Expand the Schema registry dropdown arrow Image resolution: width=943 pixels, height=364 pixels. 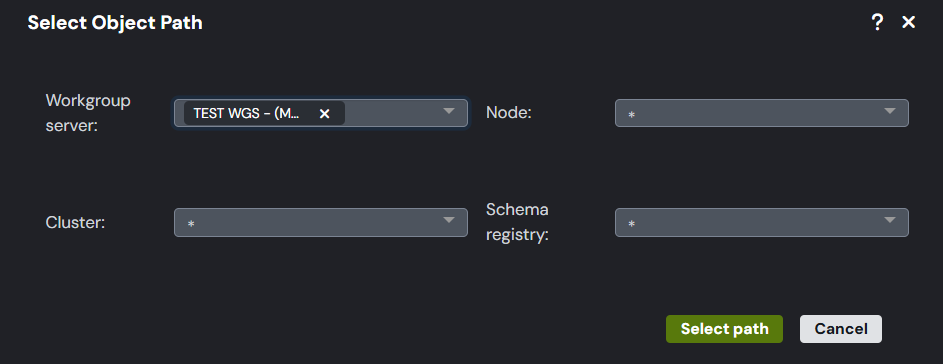(890, 220)
